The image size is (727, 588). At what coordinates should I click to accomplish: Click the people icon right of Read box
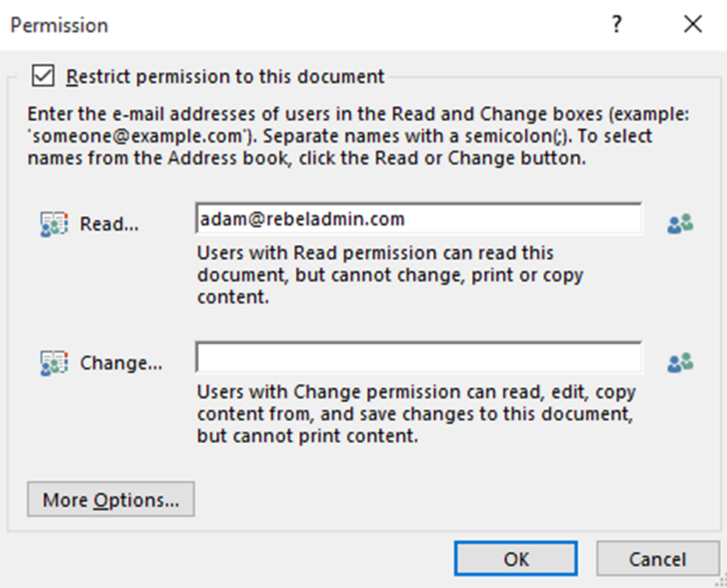pyautogui.click(x=680, y=223)
